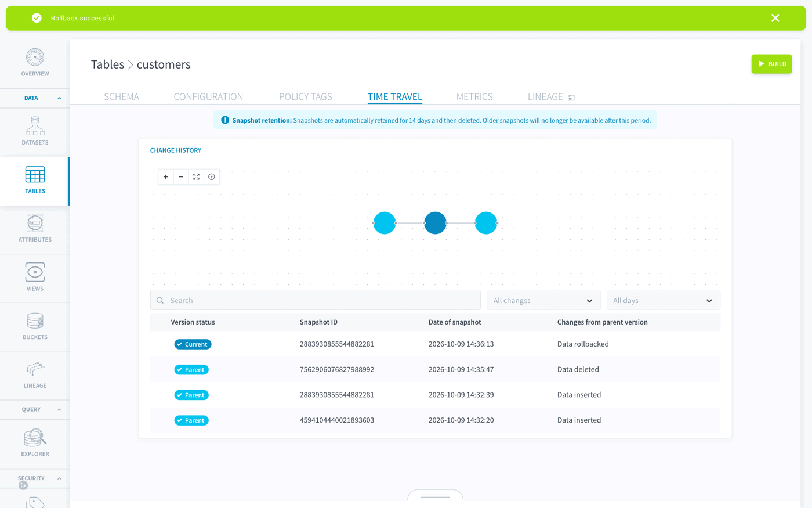Screen dimensions: 812x508
Task: Zoom out of the change history graph
Action: tap(181, 176)
